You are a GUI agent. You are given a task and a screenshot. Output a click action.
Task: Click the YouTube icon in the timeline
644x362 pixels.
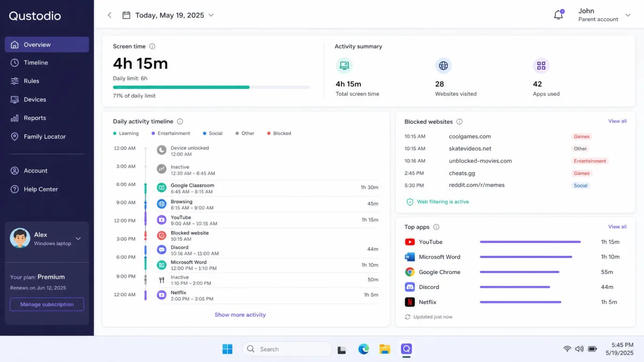162,220
